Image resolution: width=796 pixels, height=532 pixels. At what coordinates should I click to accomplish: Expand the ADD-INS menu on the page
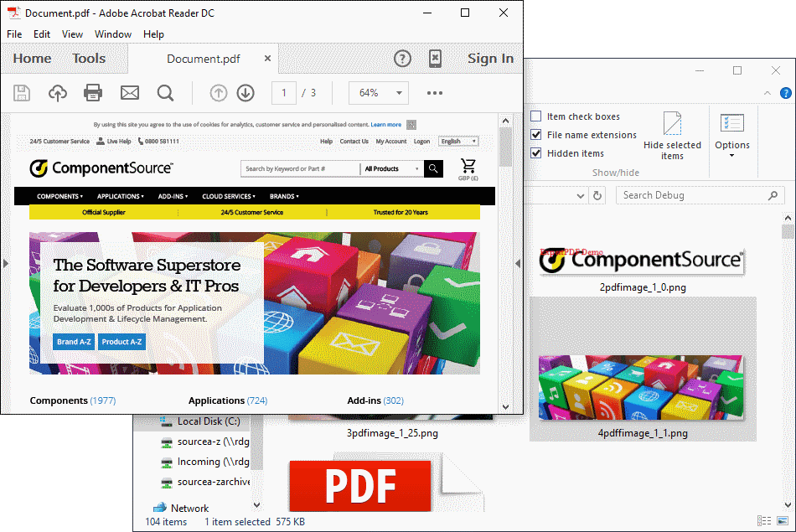click(x=173, y=196)
